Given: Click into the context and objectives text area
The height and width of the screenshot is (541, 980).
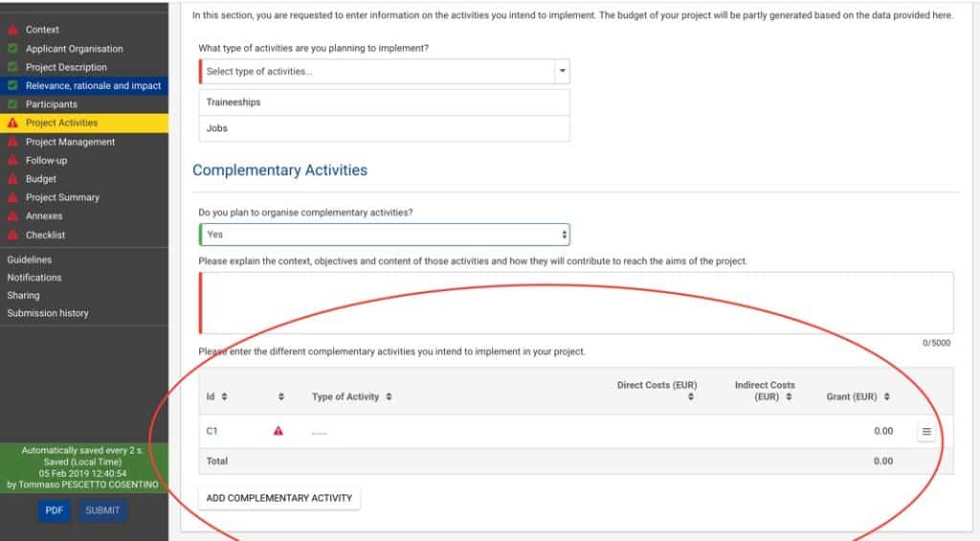Looking at the screenshot, I should 575,303.
